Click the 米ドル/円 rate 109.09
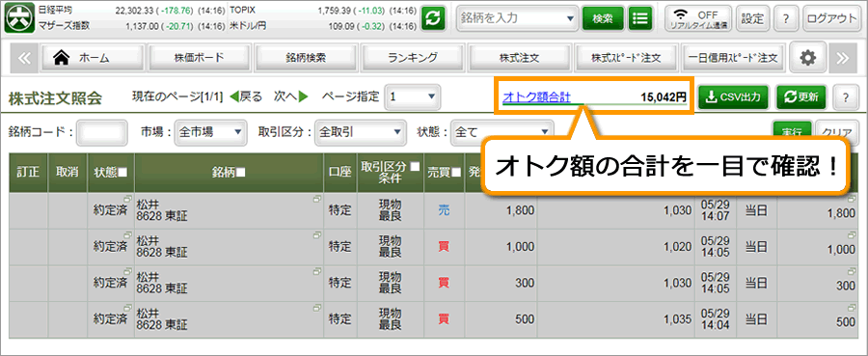 [x=342, y=25]
